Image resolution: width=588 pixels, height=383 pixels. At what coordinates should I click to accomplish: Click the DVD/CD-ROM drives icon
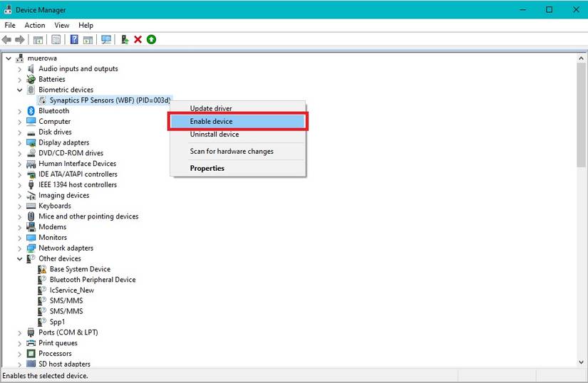coord(31,153)
